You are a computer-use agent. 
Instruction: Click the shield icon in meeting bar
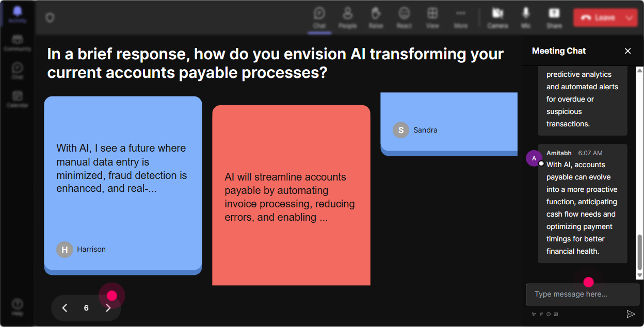click(x=50, y=18)
